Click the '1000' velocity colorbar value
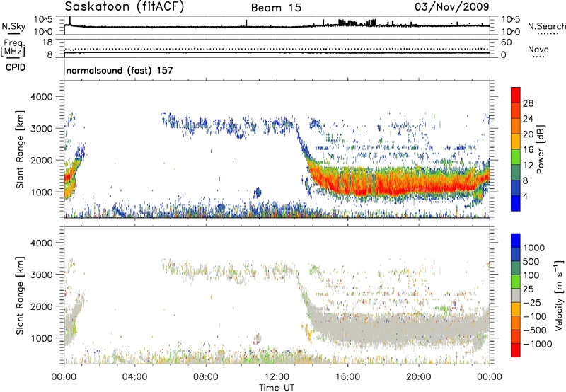Viewport: 566px width, 392px height. 534,248
